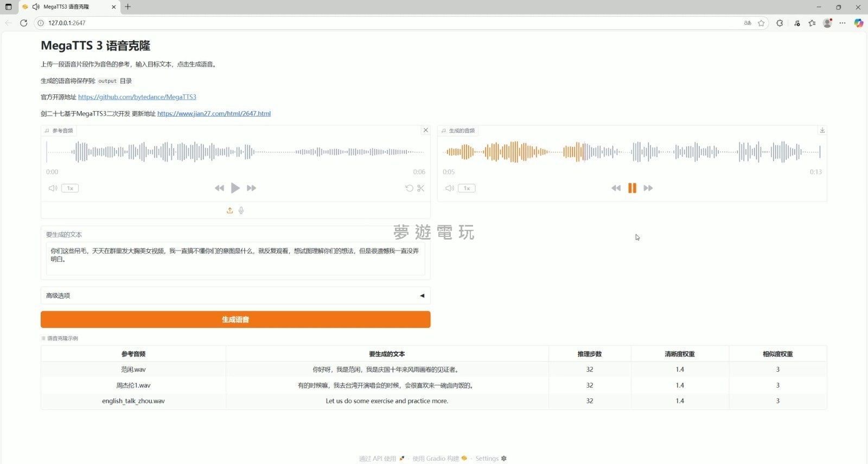The image size is (868, 464).
Task: Go back in browser history
Action: pos(8,23)
